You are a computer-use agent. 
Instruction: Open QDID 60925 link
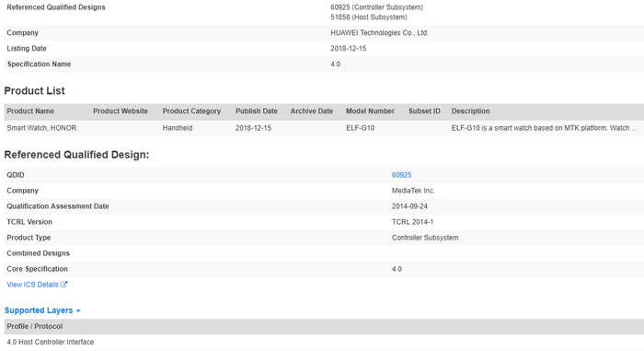(x=401, y=175)
